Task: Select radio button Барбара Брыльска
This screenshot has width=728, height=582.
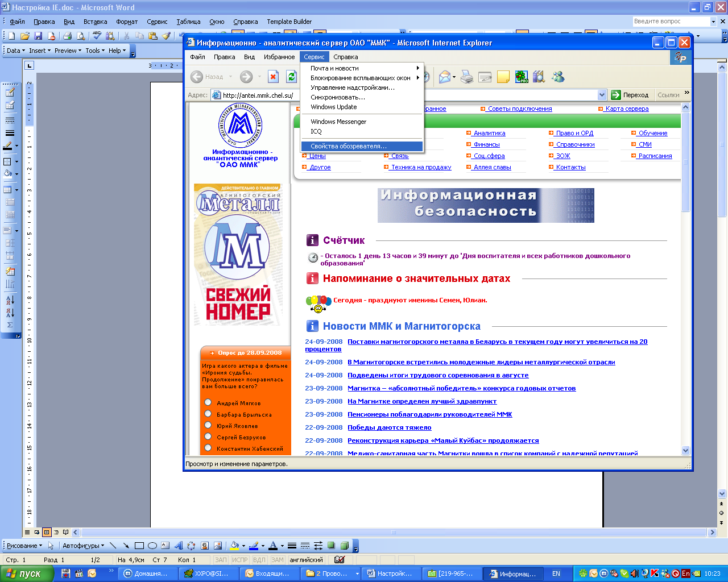Action: tap(208, 414)
